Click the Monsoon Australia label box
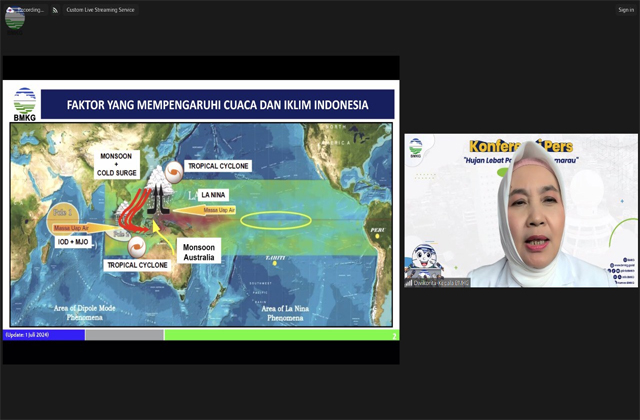 pos(199,252)
